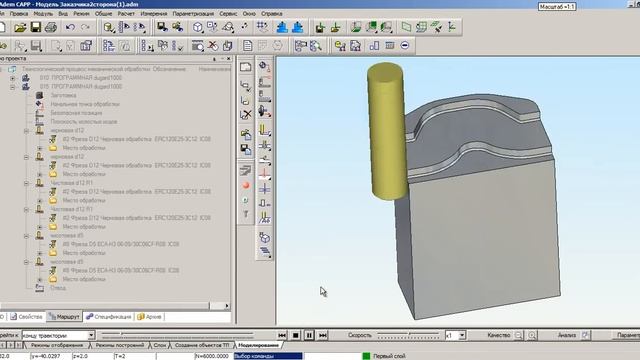Select the Заготовка tree row
The width and height of the screenshot is (640, 360).
click(x=63, y=95)
